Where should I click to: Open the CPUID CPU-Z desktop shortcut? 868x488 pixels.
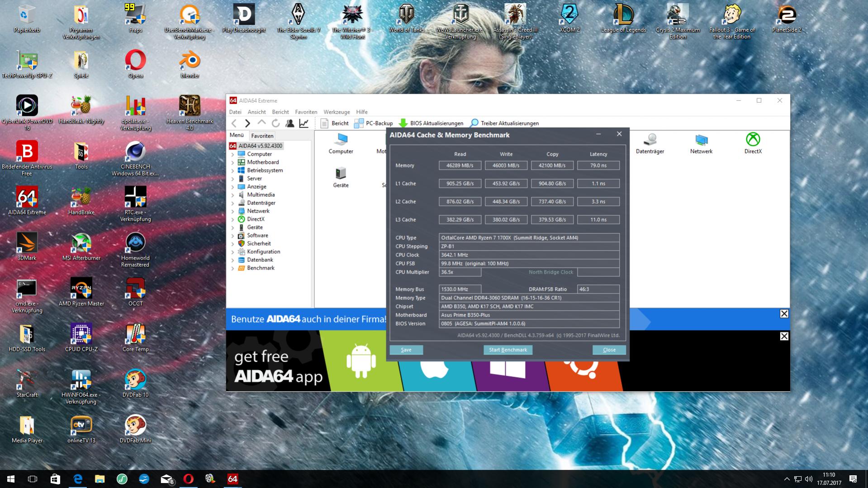coord(81,338)
